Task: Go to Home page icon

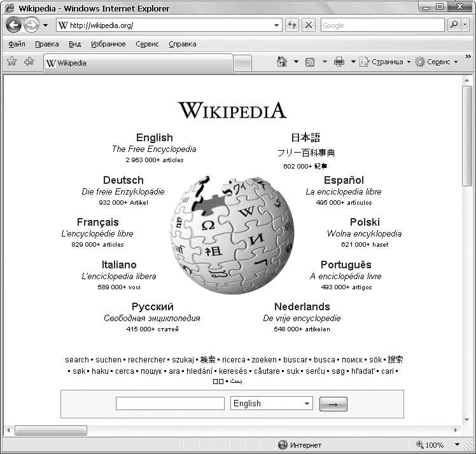Action: 282,62
